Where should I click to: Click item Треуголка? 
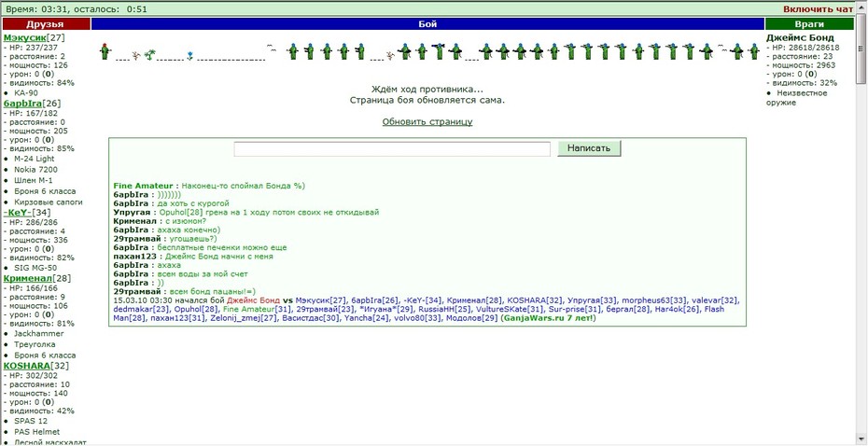pos(35,344)
